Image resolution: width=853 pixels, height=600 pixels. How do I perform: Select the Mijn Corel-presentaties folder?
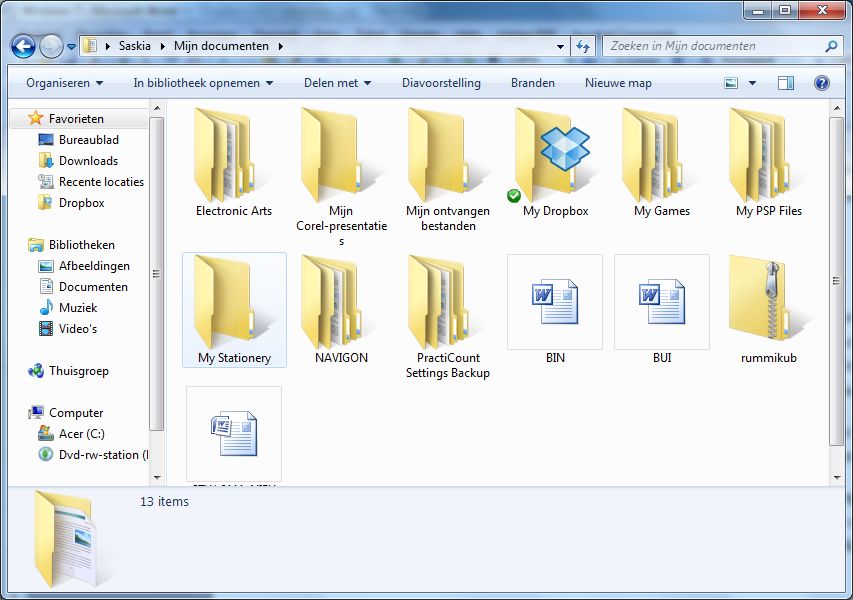341,177
